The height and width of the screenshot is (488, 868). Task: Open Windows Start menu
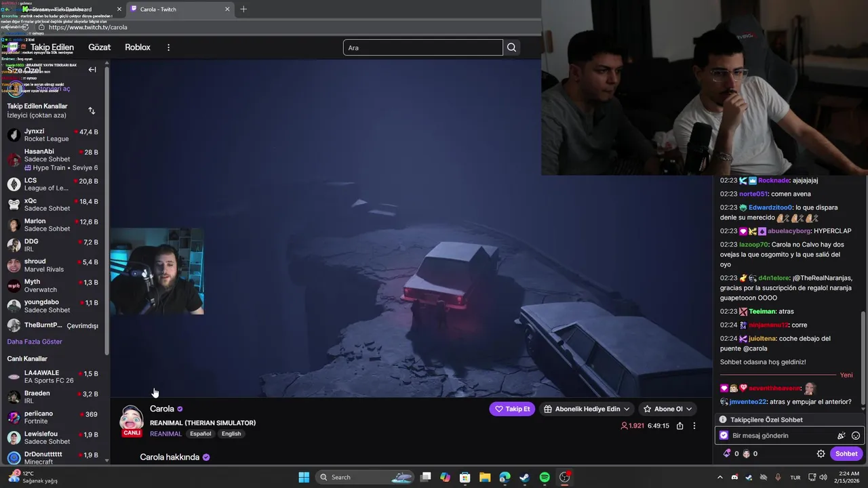[304, 477]
